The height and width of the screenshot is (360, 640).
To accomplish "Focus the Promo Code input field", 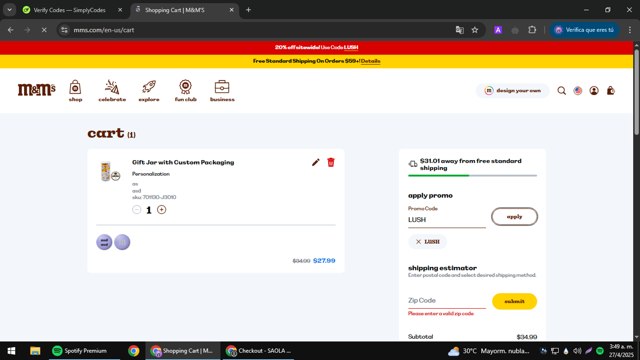I will tap(447, 220).
